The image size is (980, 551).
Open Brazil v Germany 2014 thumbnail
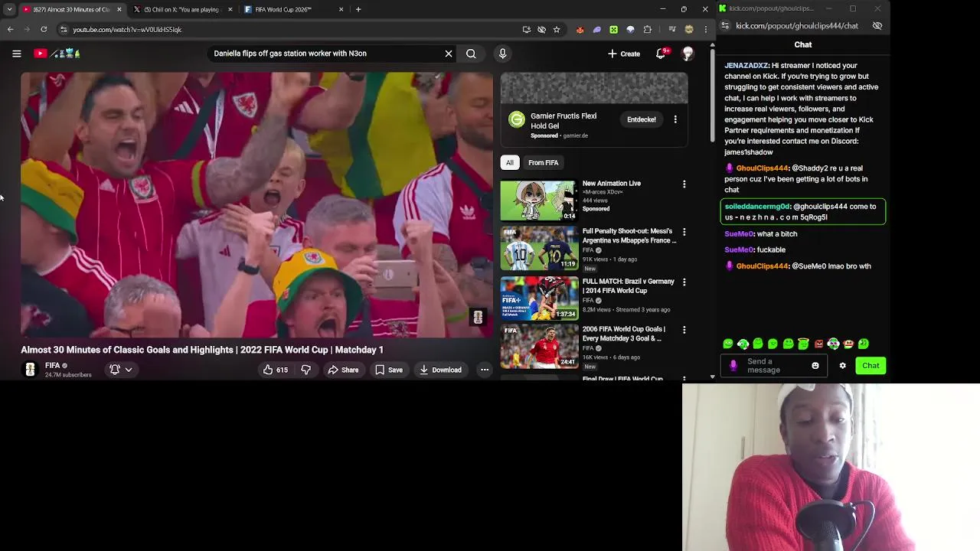click(x=539, y=298)
